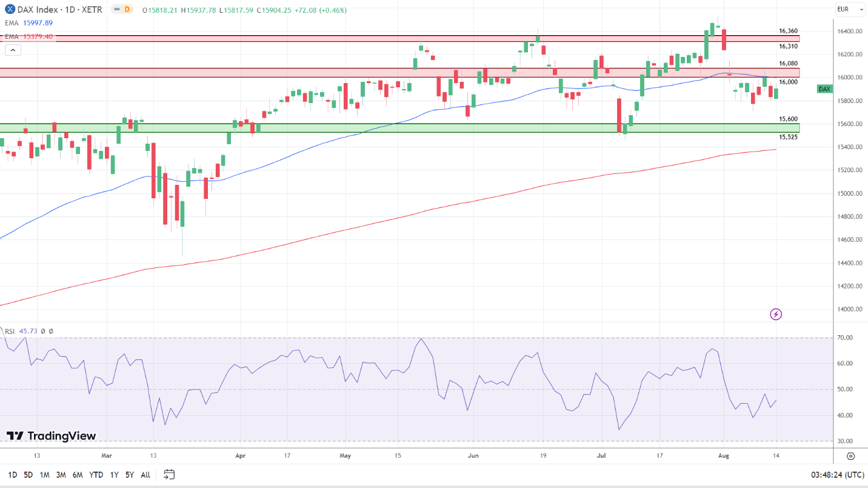The width and height of the screenshot is (868, 488).
Task: Collapse the indicator legend with chevron button
Action: (12, 50)
